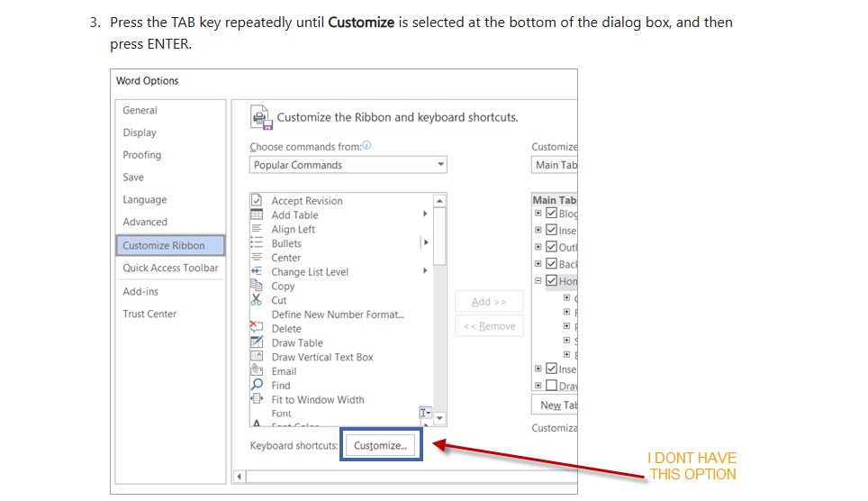Expand the Outlining tree node
Screen dimensions: 868x501
[x=538, y=247]
